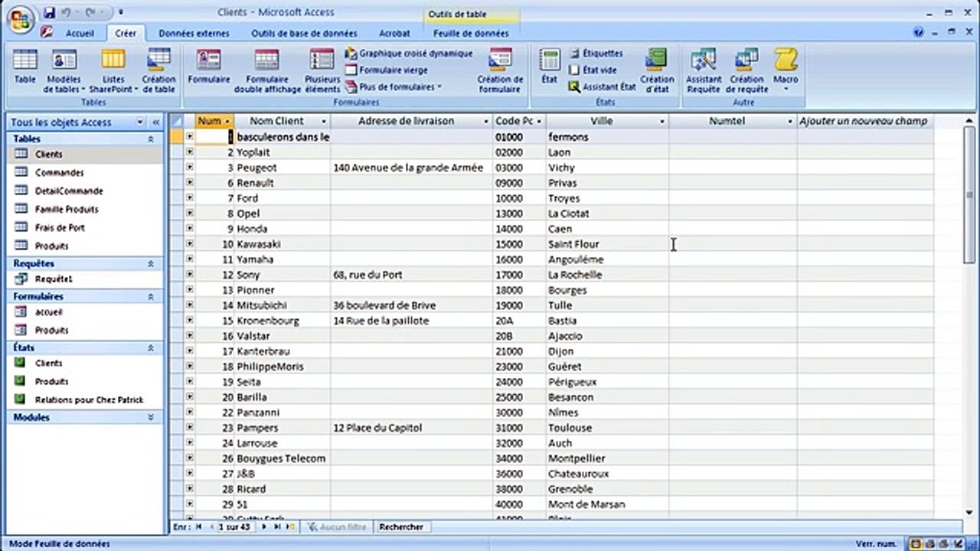This screenshot has width=980, height=551.
Task: Click Formulaire vierge
Action: click(387, 70)
